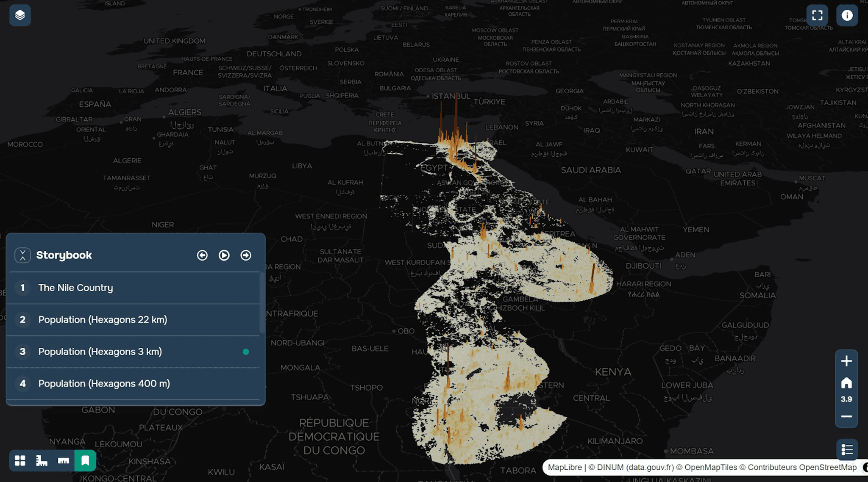The width and height of the screenshot is (868, 482).
Task: Click the storybook list scrollbar
Action: 262,303
